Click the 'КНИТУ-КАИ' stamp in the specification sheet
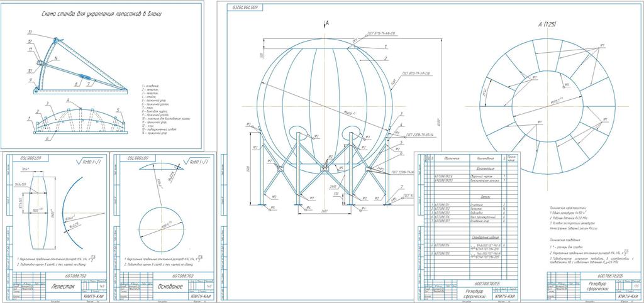The height and width of the screenshot is (303, 644). 505,295
